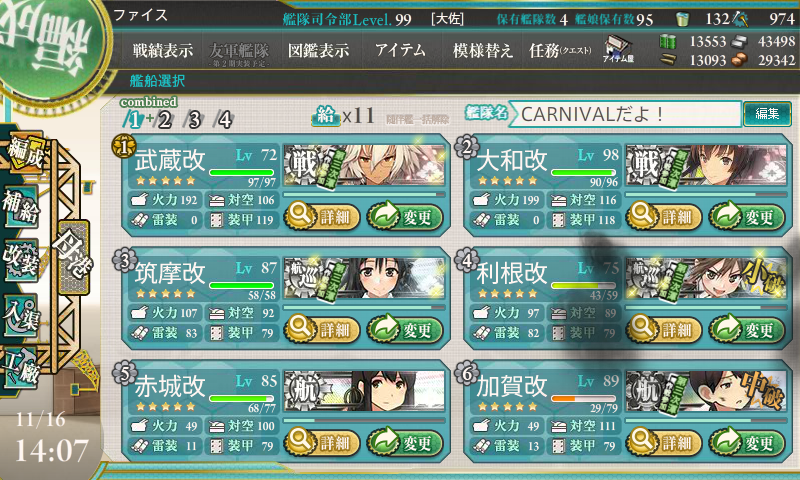
Task: Open the 改装 remodel sidebar icon
Action: 21,259
